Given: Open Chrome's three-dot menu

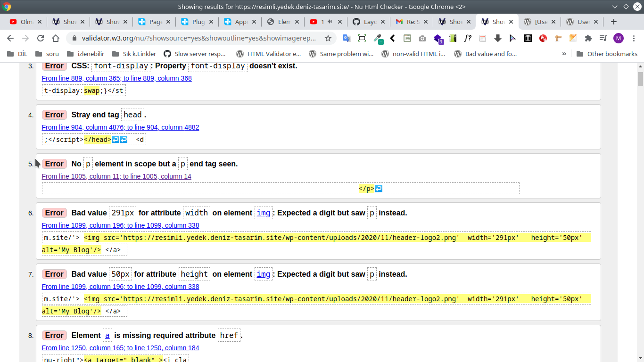Looking at the screenshot, I should pos(634,38).
